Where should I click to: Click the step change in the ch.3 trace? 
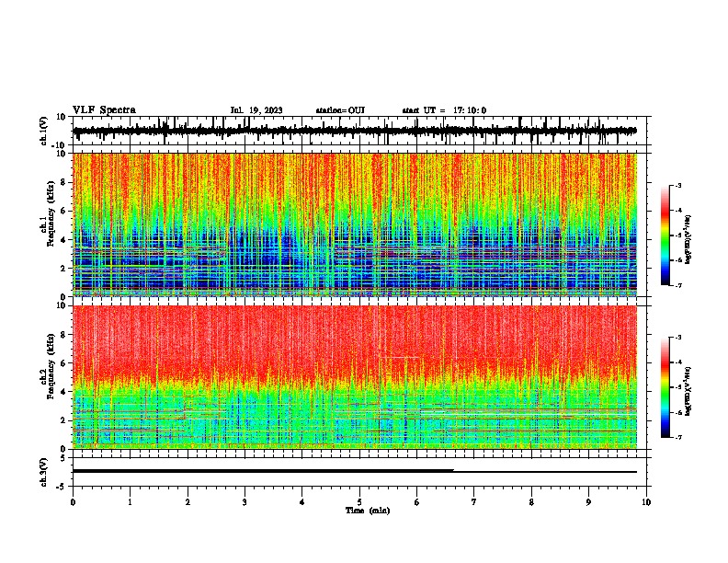point(453,471)
